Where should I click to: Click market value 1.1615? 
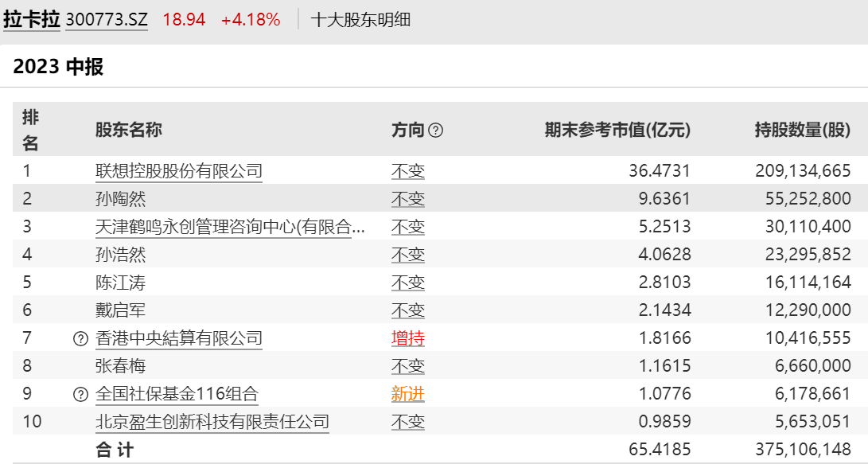pyautogui.click(x=664, y=365)
